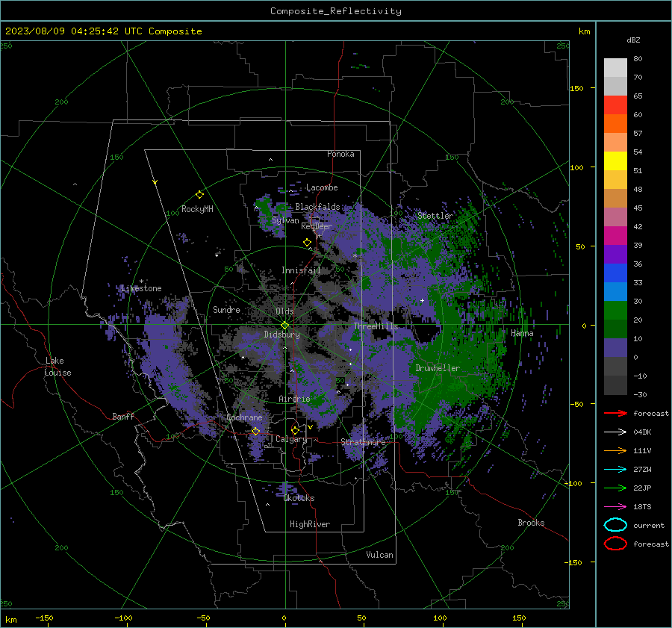Select the orange 111V arrow icon

pyautogui.click(x=615, y=450)
